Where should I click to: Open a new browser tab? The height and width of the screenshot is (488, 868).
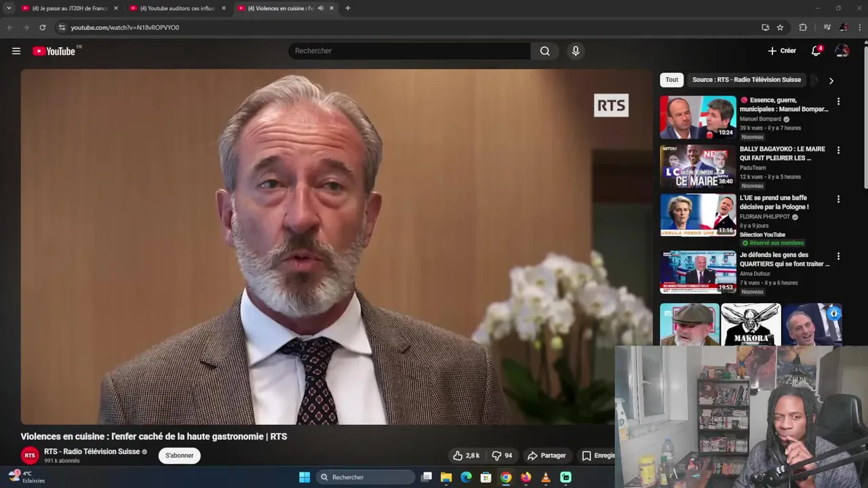(x=348, y=8)
